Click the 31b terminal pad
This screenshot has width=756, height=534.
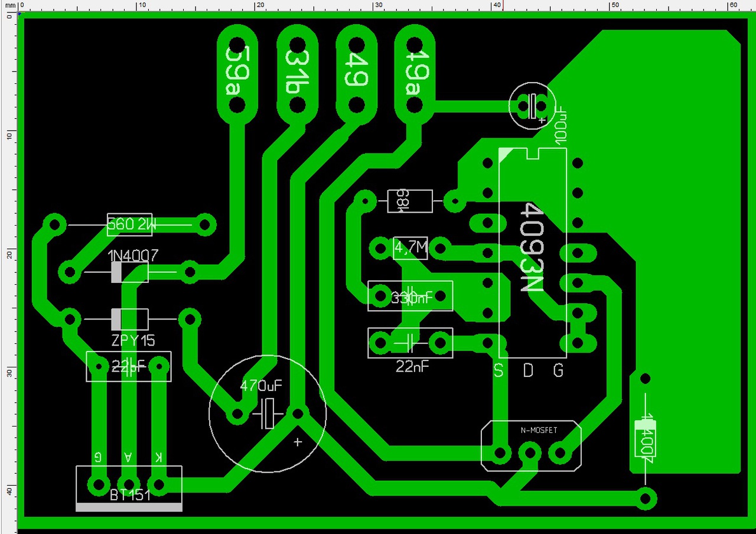298,74
